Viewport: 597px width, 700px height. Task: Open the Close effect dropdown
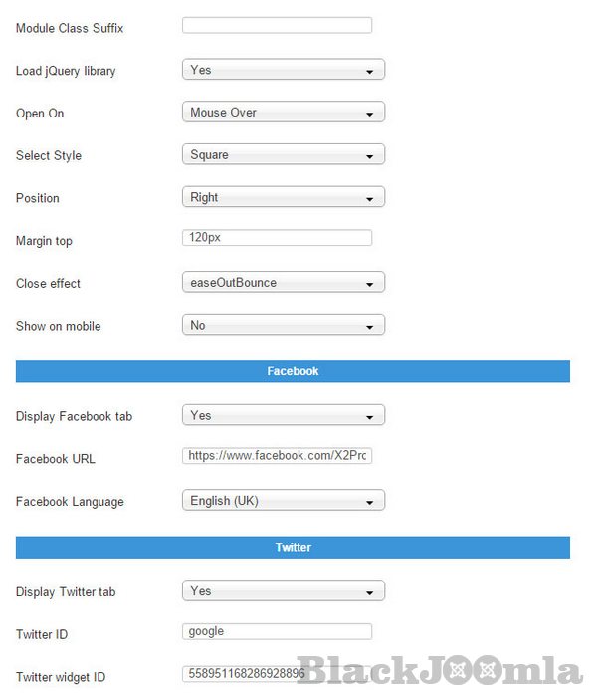[x=283, y=283]
